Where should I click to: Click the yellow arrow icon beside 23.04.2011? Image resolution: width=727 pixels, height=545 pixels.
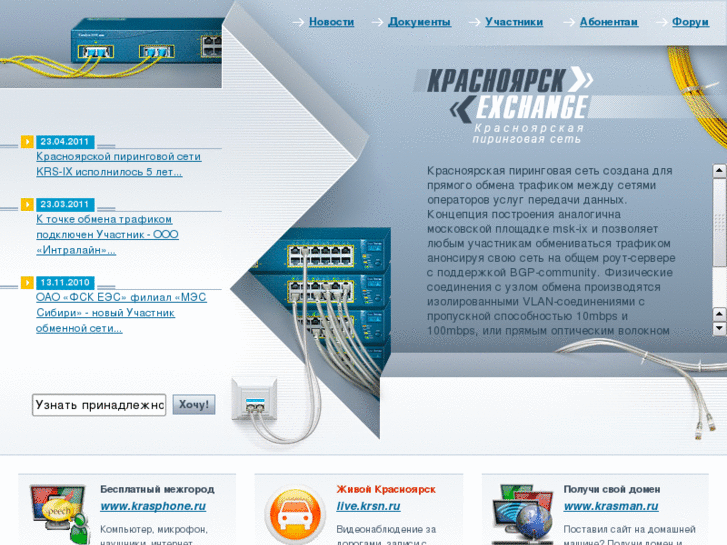tap(27, 141)
